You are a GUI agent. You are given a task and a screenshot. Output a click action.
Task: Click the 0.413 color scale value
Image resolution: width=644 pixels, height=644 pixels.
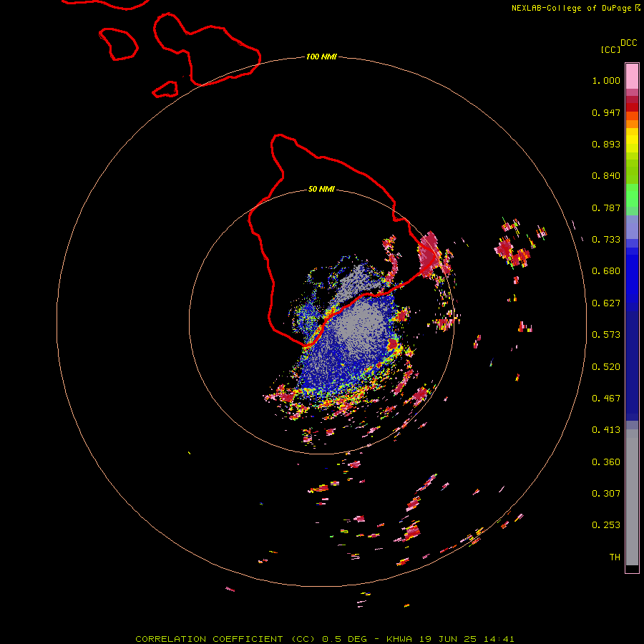point(606,430)
